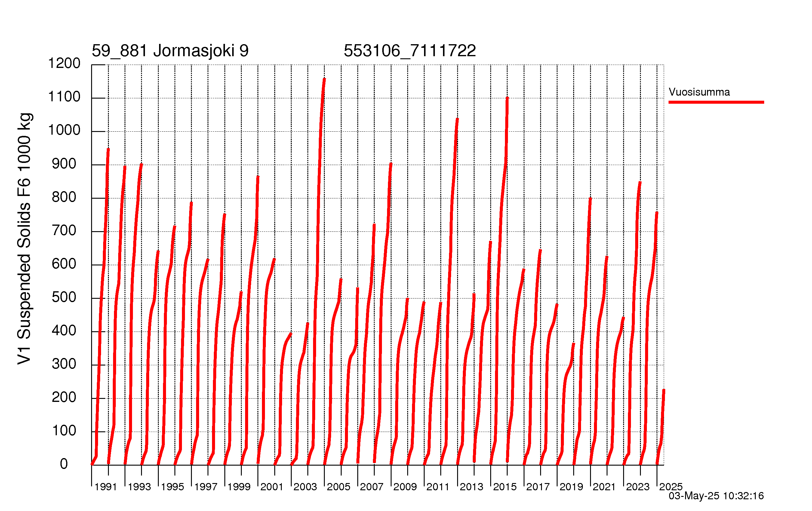Click the x-axis year label '2021'
Screen dimensions: 812x511
(604, 487)
